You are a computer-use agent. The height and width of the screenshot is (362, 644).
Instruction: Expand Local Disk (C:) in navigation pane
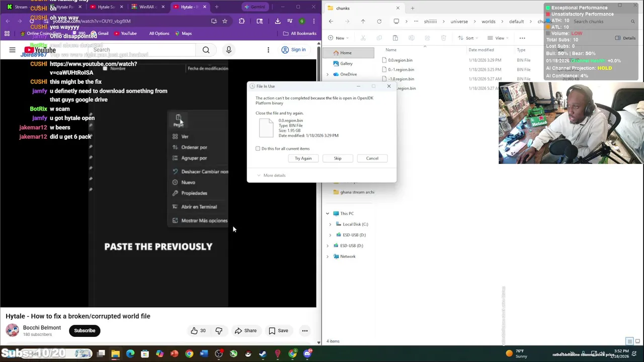pos(331,224)
